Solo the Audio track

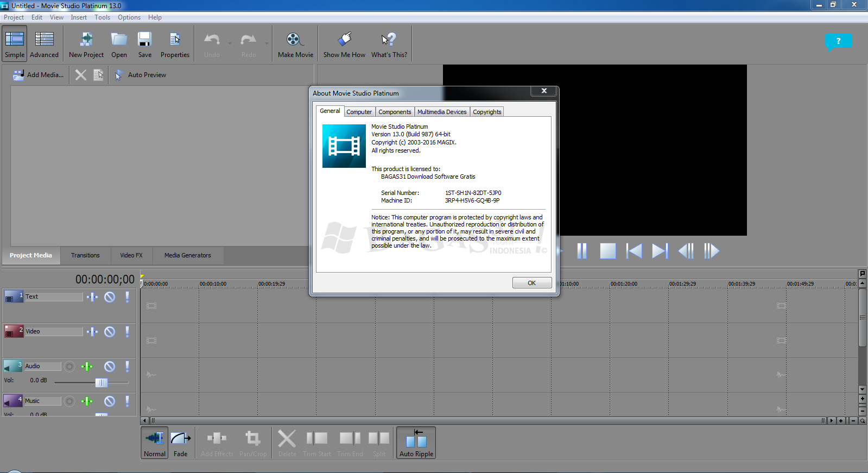127,367
